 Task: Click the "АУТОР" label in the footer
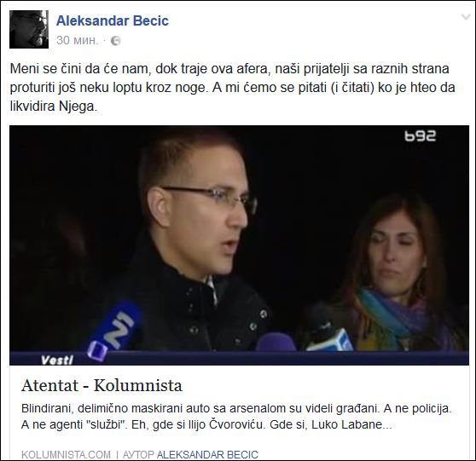pos(138,455)
